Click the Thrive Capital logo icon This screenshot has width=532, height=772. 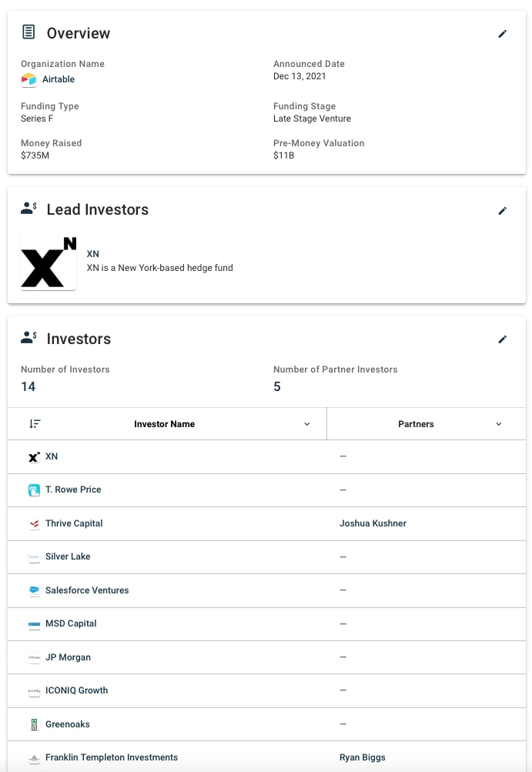(x=34, y=524)
